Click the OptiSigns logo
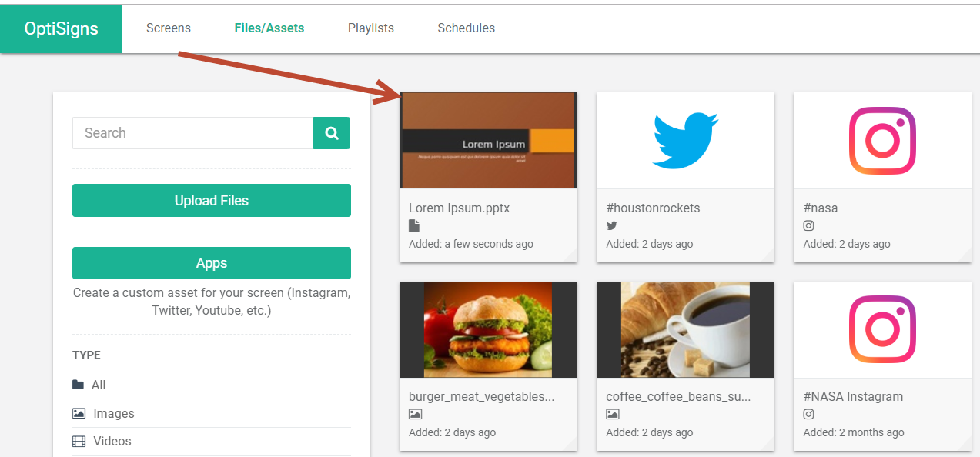Screen dimensions: 980x457 (62, 29)
